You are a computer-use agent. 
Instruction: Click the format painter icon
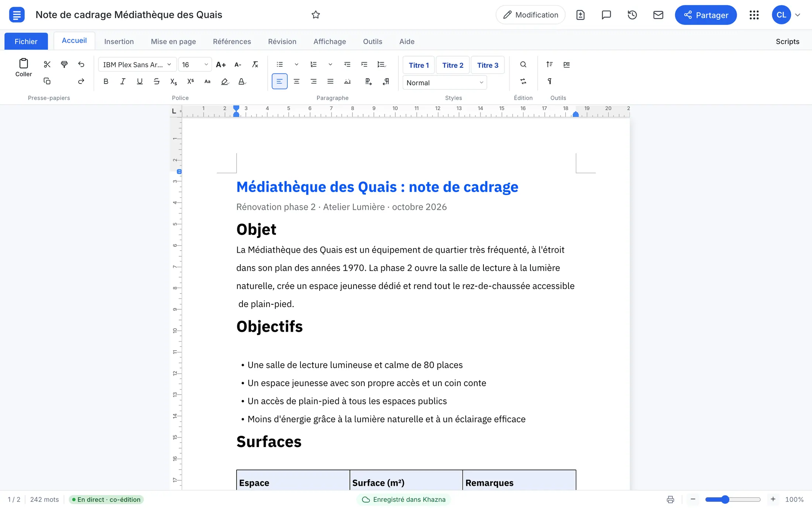pyautogui.click(x=64, y=64)
